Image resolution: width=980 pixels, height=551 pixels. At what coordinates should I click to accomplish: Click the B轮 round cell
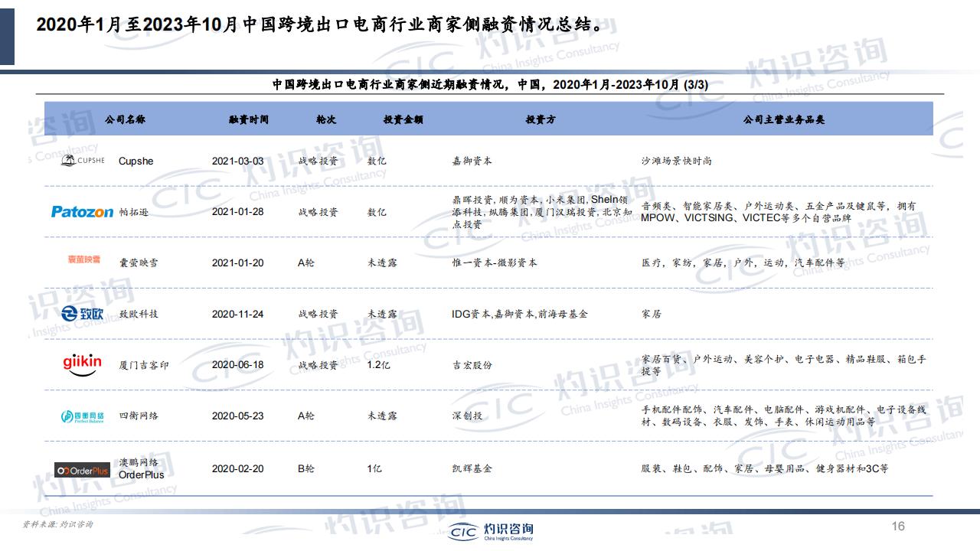(306, 468)
